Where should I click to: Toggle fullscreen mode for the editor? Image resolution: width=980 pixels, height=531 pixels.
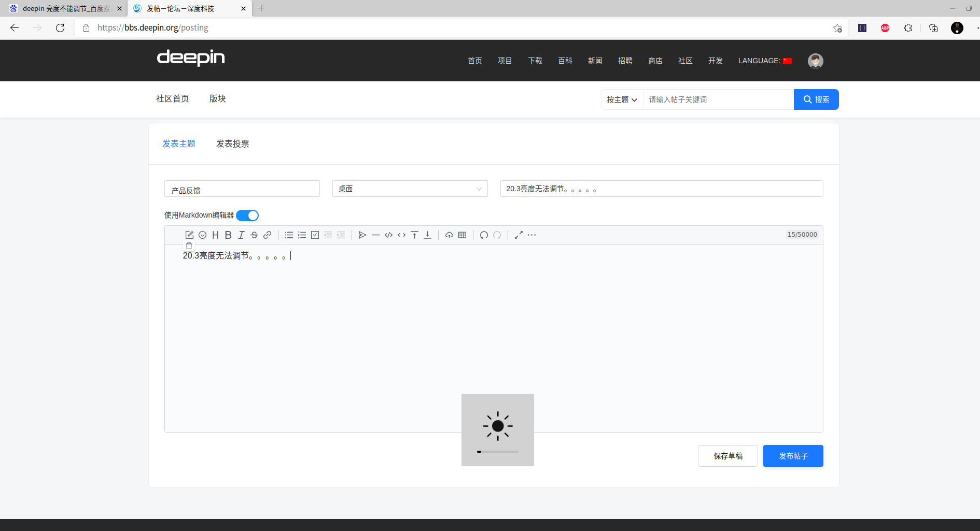tap(519, 235)
